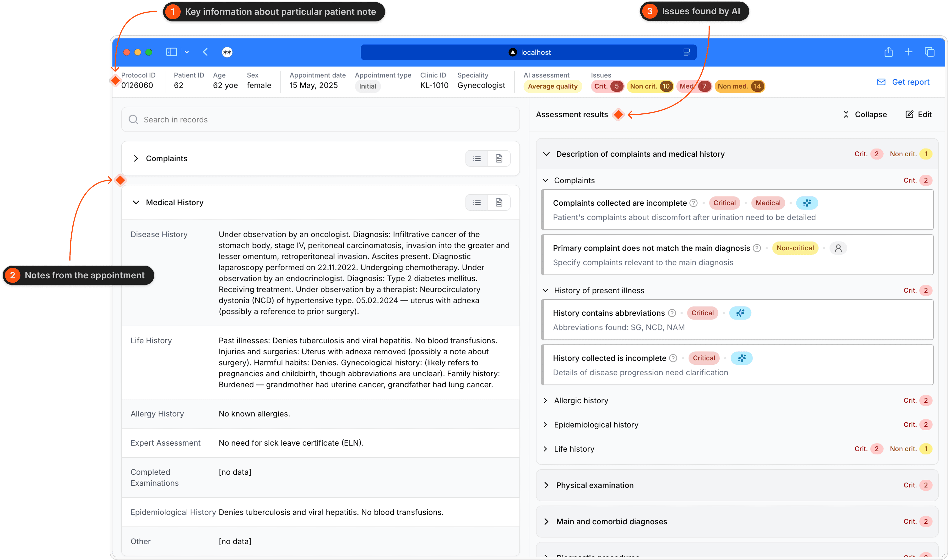
Task: Switch Medical History to document view
Action: (x=499, y=203)
